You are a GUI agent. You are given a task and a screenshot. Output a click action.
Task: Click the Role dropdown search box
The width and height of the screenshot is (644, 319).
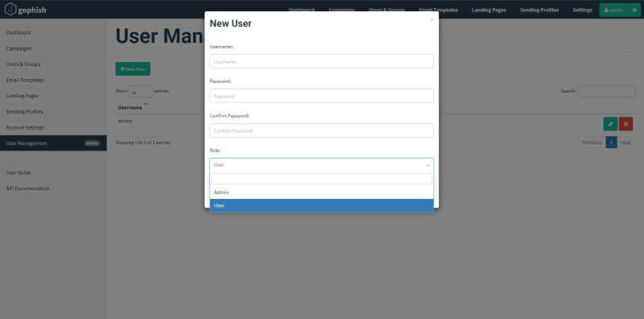coord(321,178)
